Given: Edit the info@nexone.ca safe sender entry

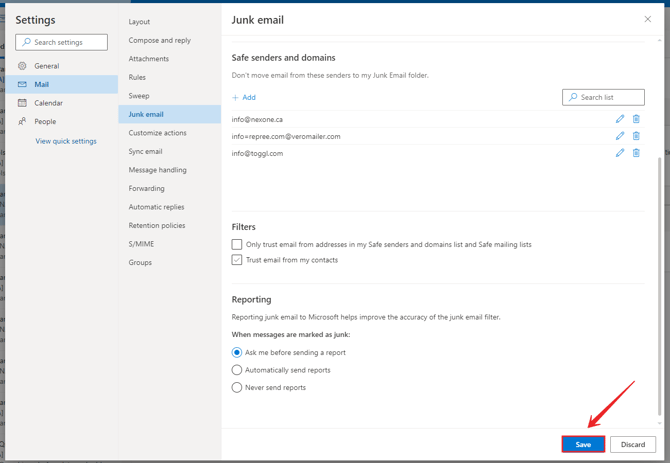Looking at the screenshot, I should (x=620, y=119).
